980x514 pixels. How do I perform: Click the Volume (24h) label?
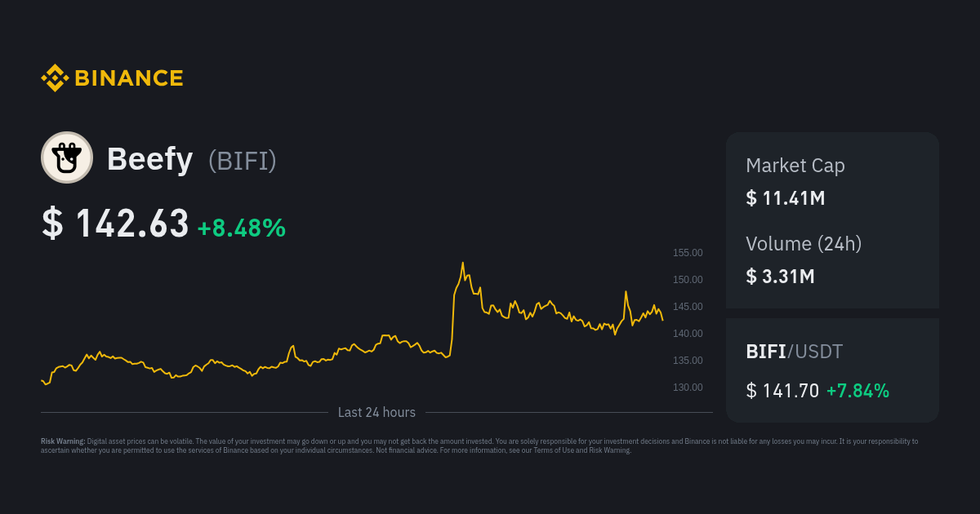pos(804,243)
